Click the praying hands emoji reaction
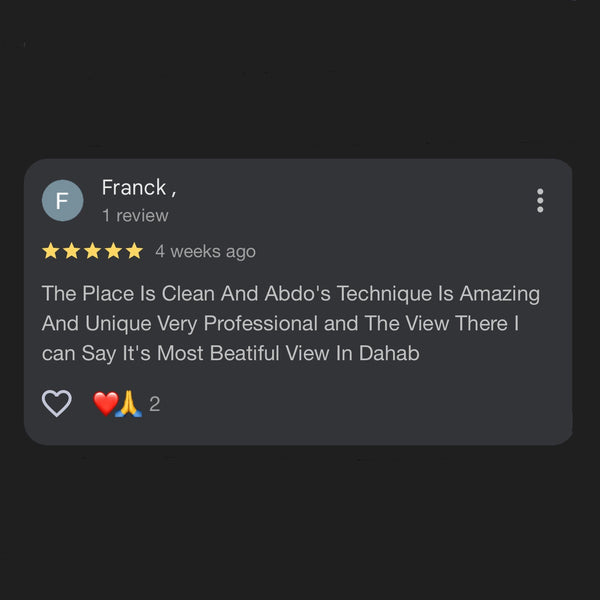The width and height of the screenshot is (600, 600). pyautogui.click(x=129, y=404)
